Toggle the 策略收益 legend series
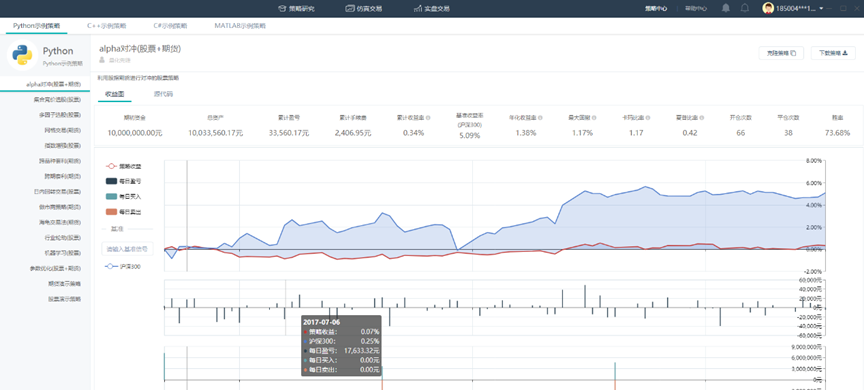 tap(123, 166)
